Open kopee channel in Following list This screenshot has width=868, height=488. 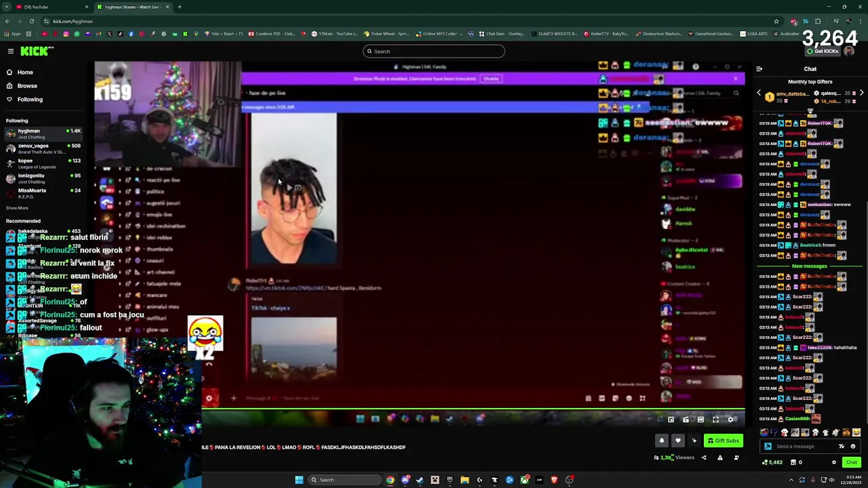tap(44, 163)
